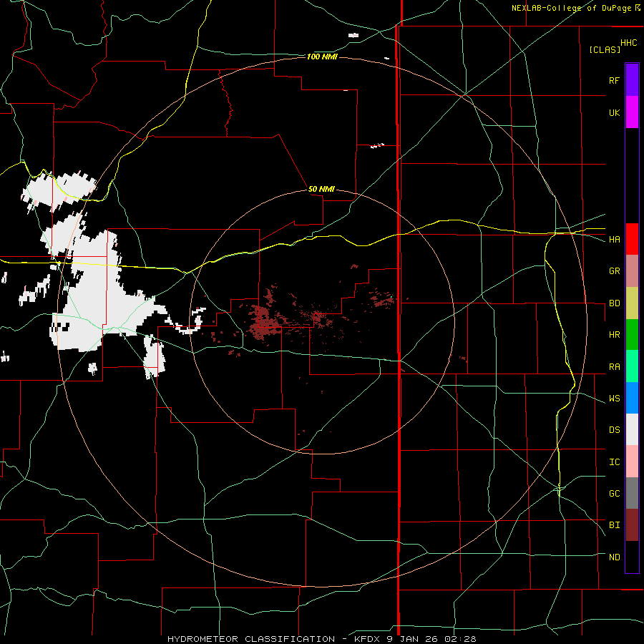Screen dimensions: 644x644
Task: Click the ND black legend swatch
Action: pos(632,557)
